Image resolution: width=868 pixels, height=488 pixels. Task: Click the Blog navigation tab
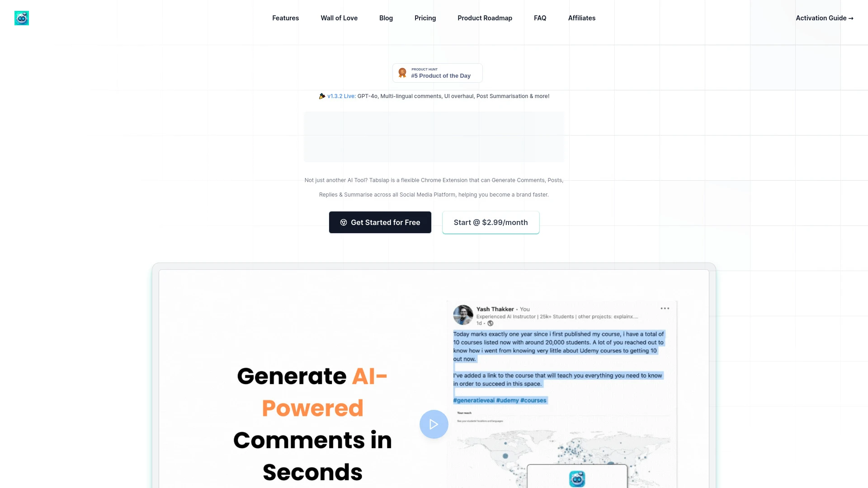click(x=386, y=18)
